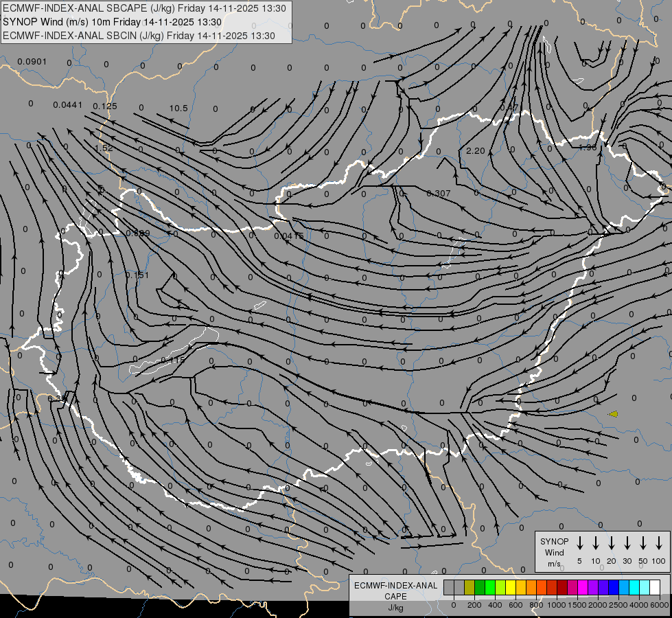
Task: Pick the light cyan swatch before the white one
Action: [x=645, y=587]
